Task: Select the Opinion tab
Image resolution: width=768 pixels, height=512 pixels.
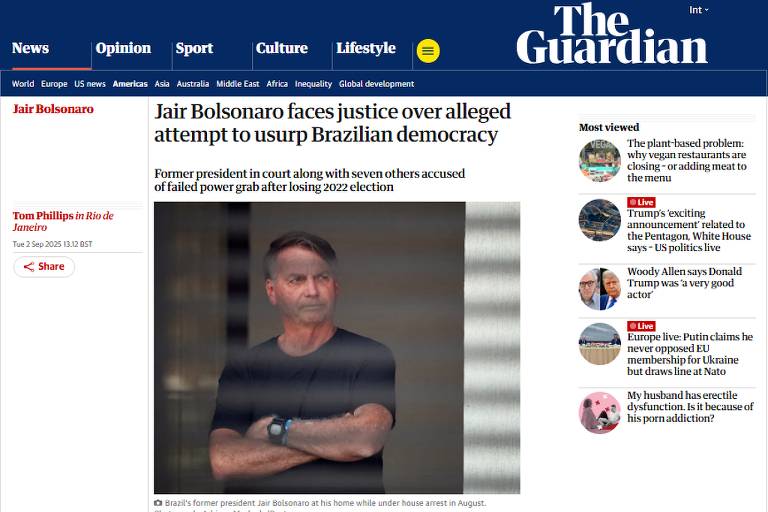Action: (123, 48)
